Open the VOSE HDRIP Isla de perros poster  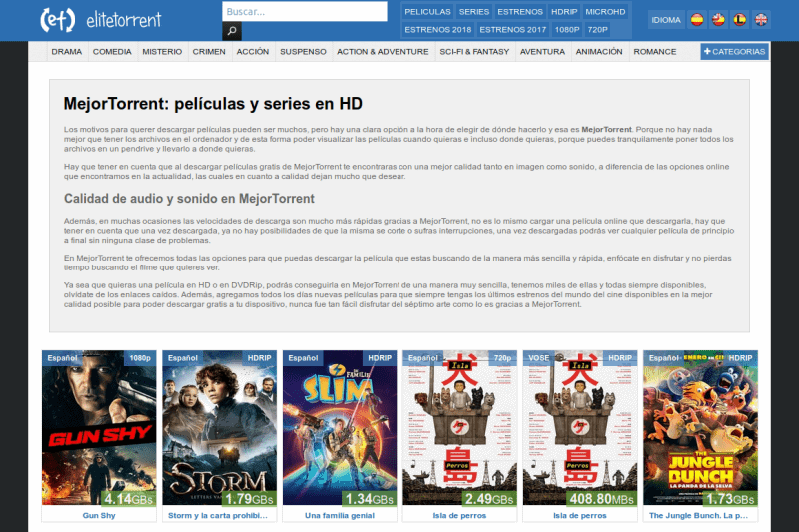(580, 427)
